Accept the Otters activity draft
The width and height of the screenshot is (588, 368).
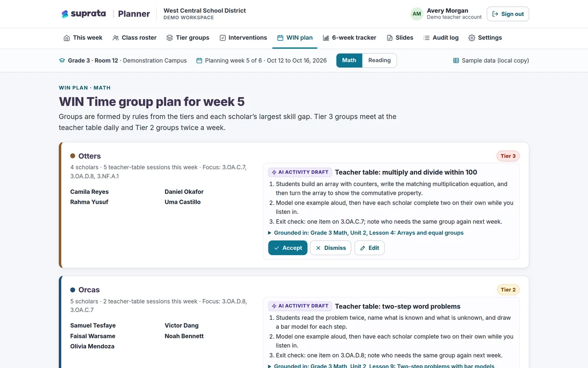(x=288, y=248)
